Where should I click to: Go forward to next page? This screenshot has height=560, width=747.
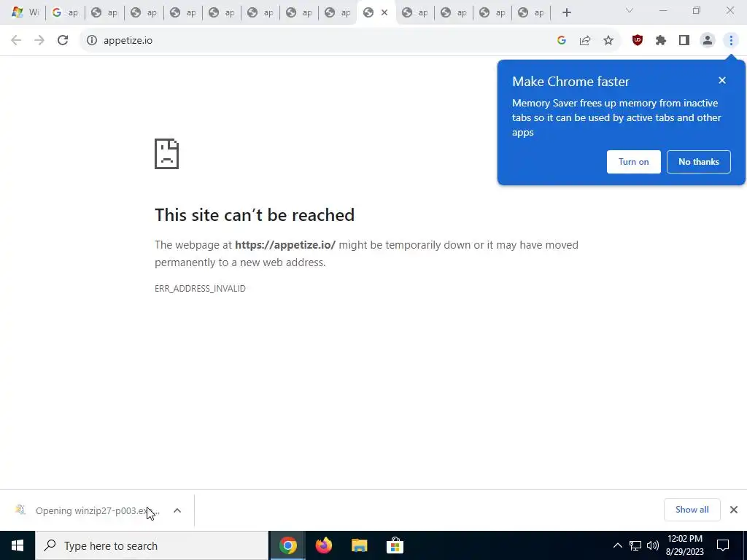pyautogui.click(x=39, y=41)
